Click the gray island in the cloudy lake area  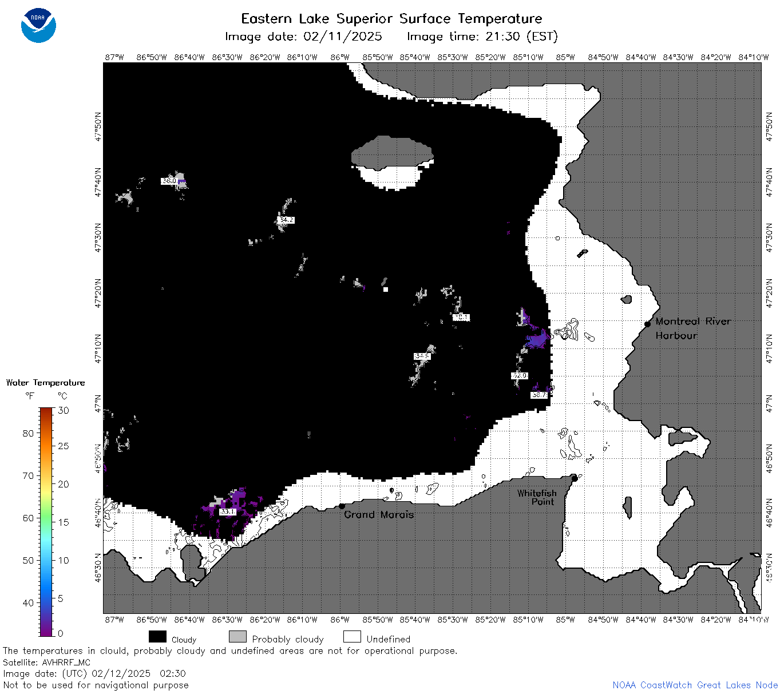(392, 152)
